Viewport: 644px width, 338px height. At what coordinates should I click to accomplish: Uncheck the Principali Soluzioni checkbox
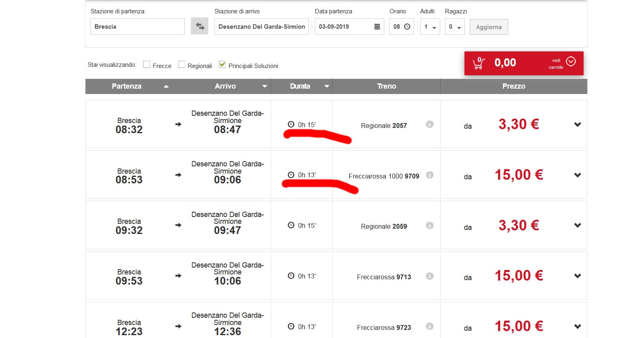pos(222,65)
